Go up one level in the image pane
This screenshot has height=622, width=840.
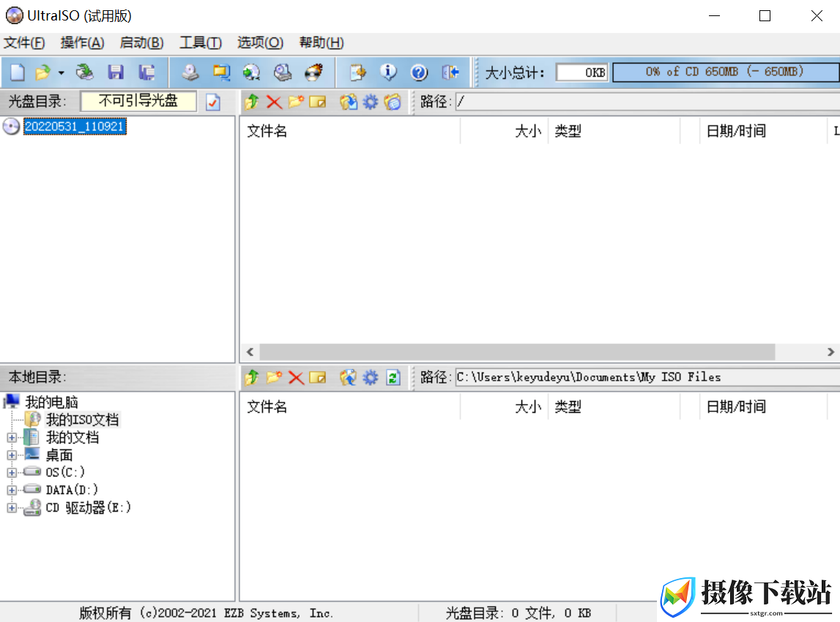tap(252, 102)
